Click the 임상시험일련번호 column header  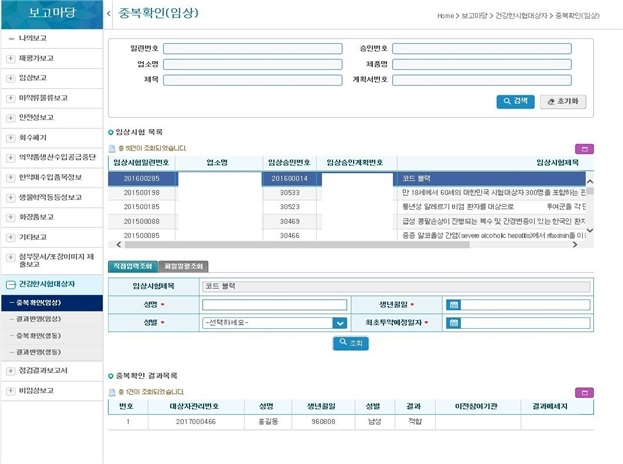tap(141, 162)
